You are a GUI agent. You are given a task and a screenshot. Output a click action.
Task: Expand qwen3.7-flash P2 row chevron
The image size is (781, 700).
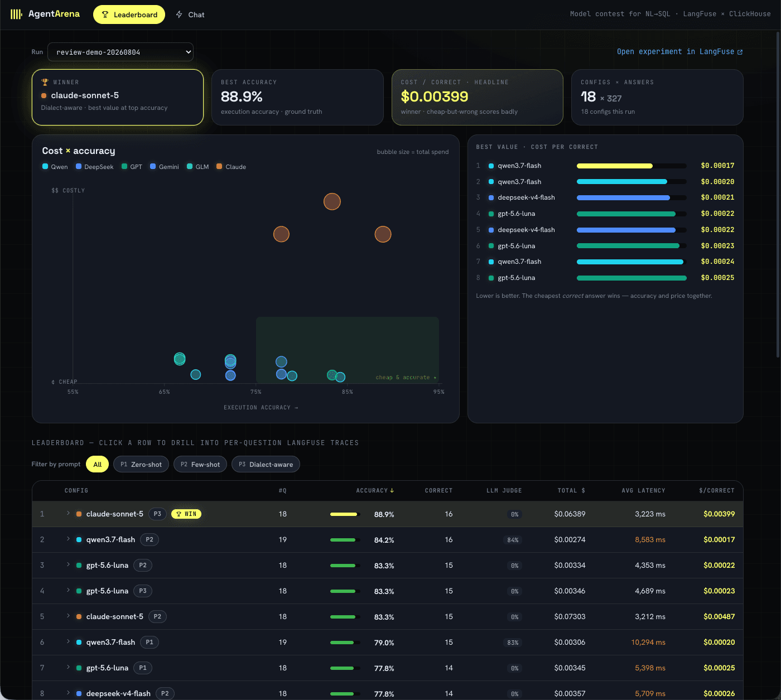(68, 539)
